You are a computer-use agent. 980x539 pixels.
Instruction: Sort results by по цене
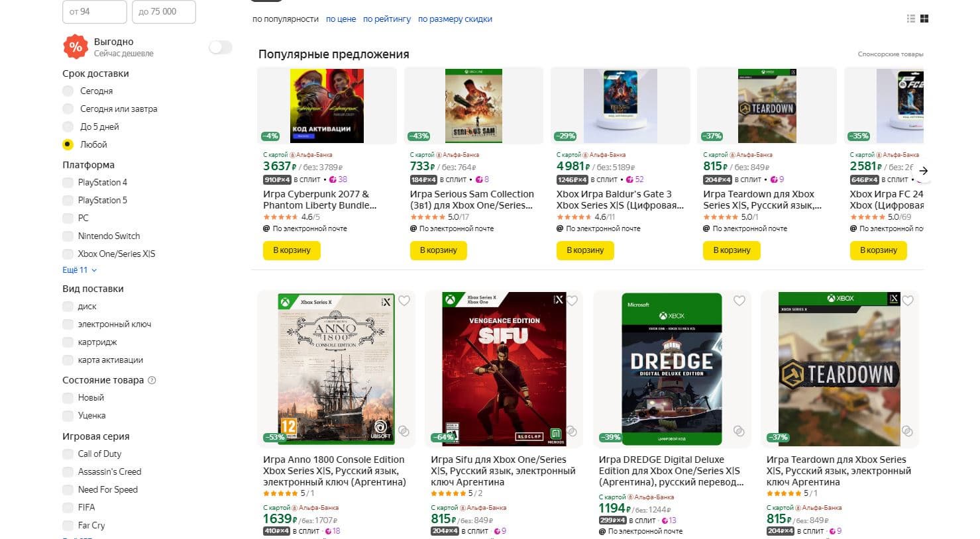click(341, 19)
